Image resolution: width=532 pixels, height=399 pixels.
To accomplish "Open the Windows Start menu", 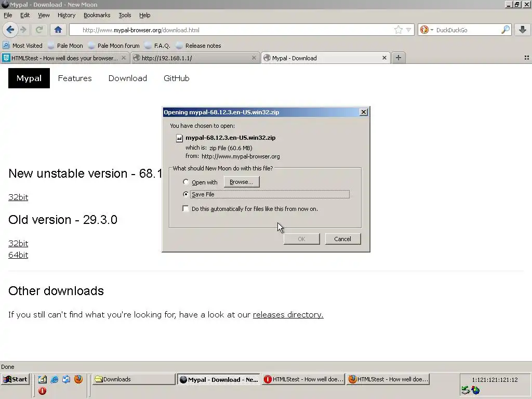I will coord(15,379).
